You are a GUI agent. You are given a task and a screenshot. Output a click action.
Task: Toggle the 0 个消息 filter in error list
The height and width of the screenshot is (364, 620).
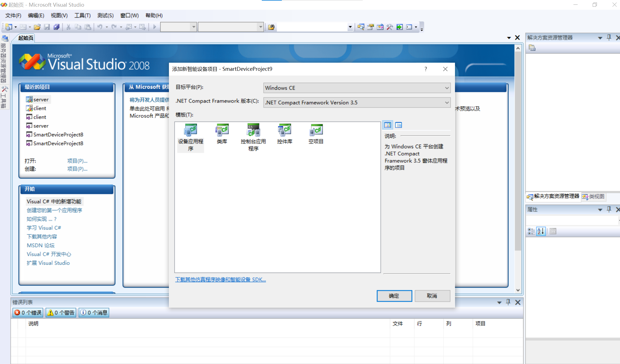click(94, 312)
